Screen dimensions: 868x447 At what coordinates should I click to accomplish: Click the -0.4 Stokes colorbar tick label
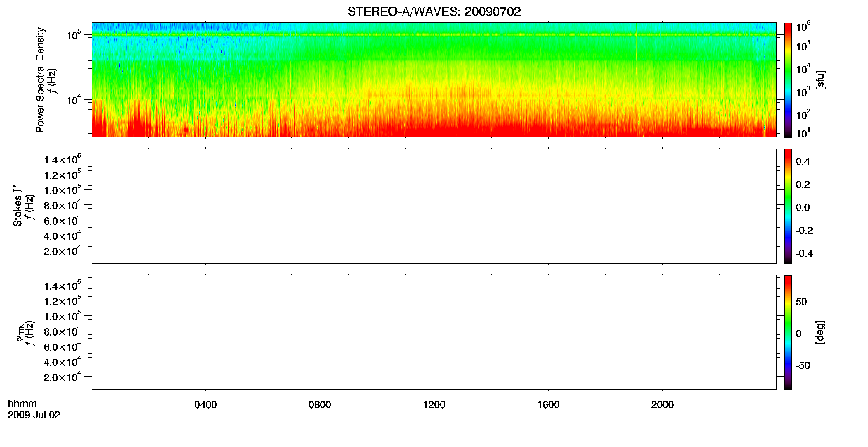point(804,253)
